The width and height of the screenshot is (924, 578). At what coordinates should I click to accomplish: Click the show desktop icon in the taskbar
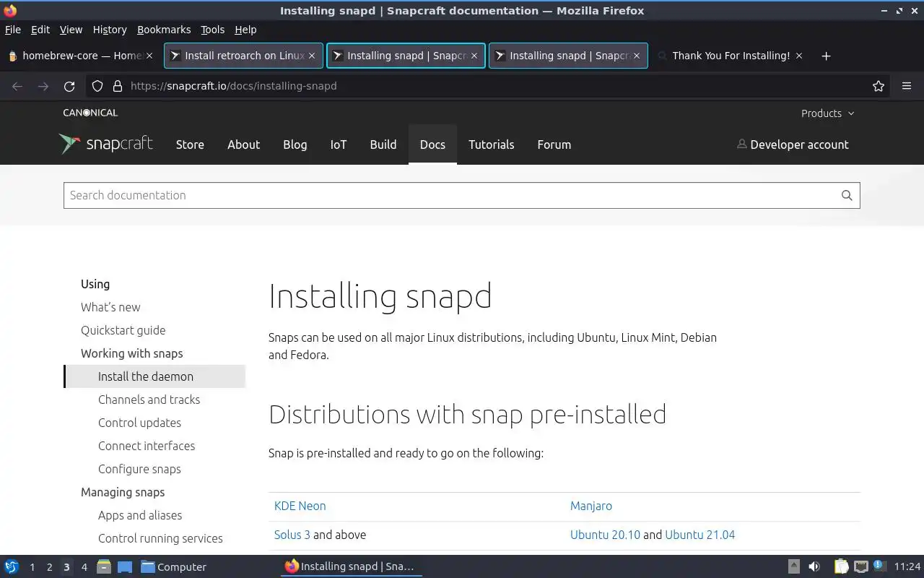pos(124,566)
